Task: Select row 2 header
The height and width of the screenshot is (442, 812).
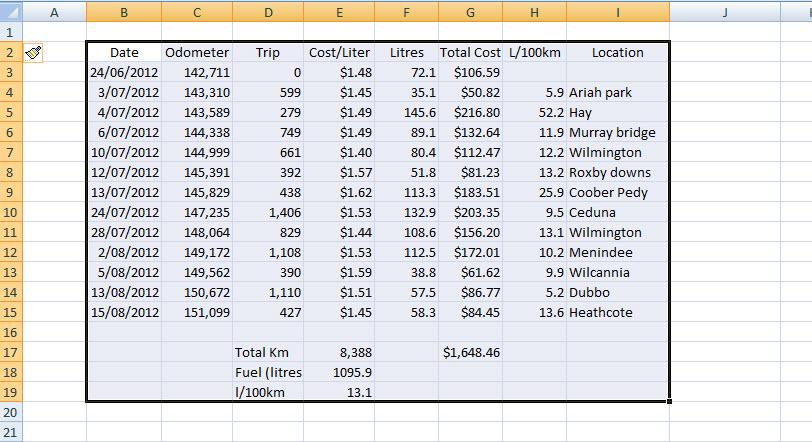Action: [11, 53]
